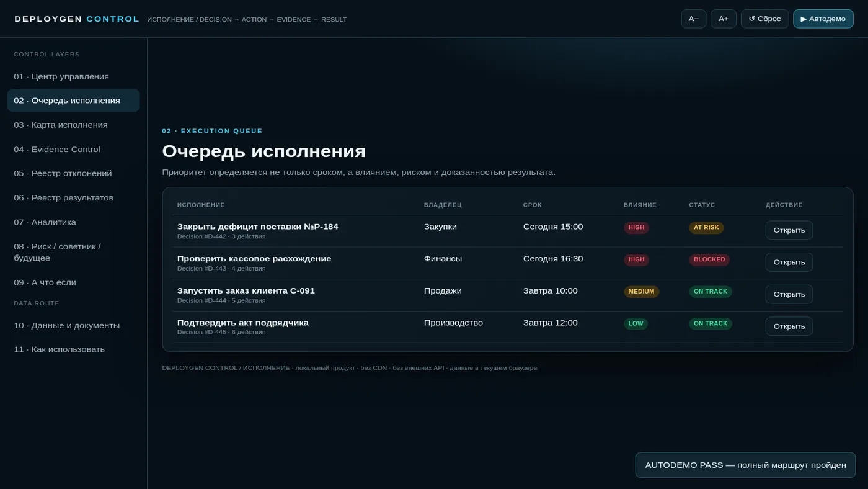Click Открыть for Подтвердить акт подрядчика
Screen dimensions: 868x489
pos(789,326)
